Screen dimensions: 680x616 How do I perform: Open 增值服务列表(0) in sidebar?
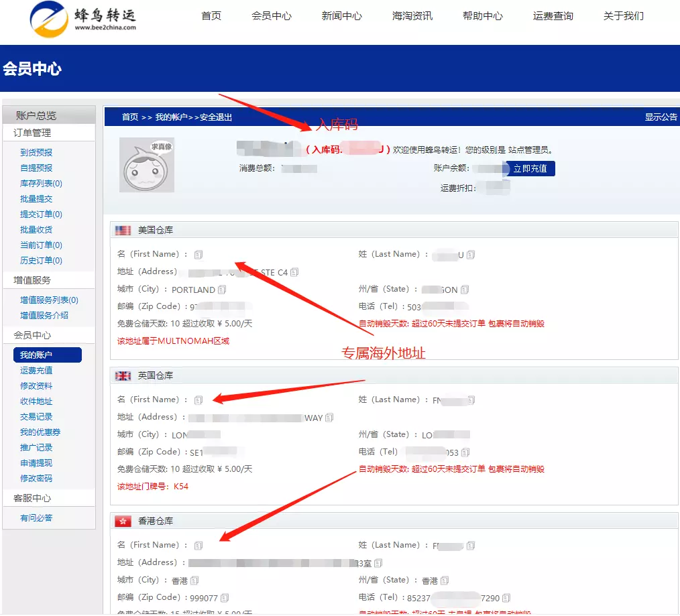pos(49,300)
